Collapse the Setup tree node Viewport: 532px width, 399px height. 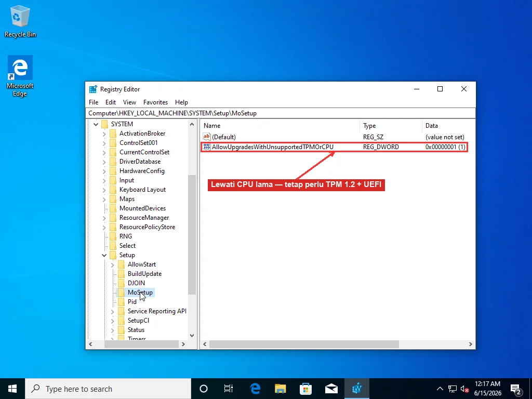(104, 255)
